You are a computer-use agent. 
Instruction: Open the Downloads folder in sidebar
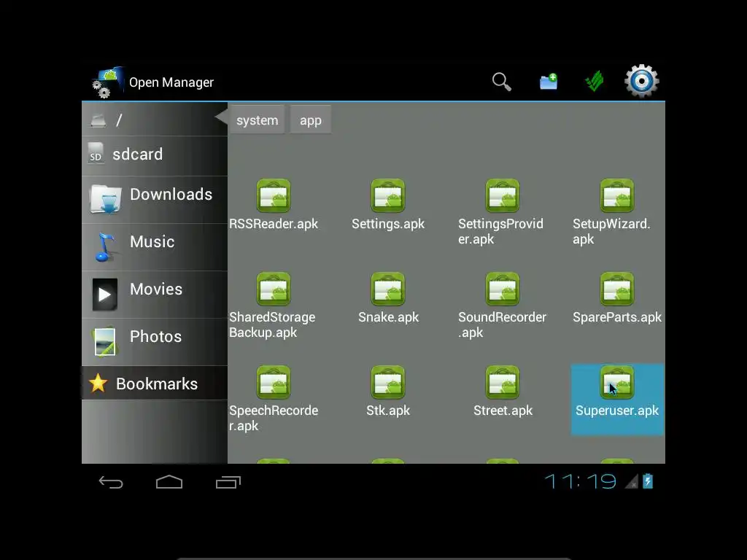tap(155, 200)
